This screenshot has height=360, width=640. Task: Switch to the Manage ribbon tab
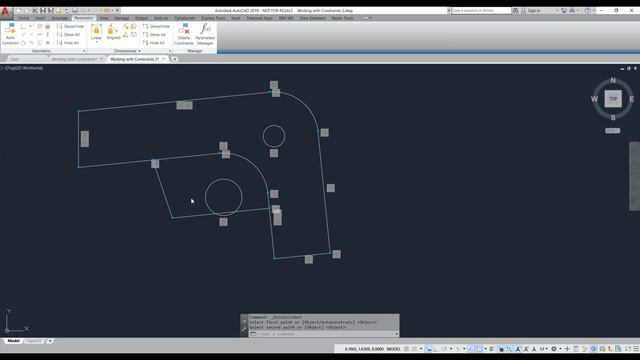click(x=122, y=18)
